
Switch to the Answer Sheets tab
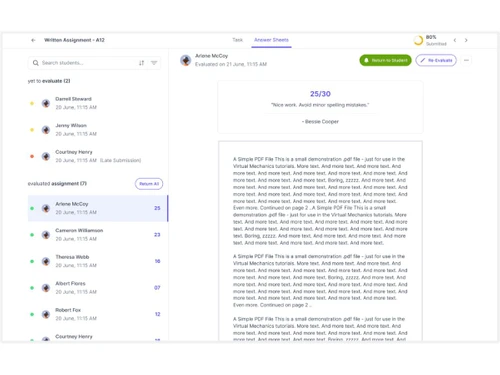click(x=271, y=40)
